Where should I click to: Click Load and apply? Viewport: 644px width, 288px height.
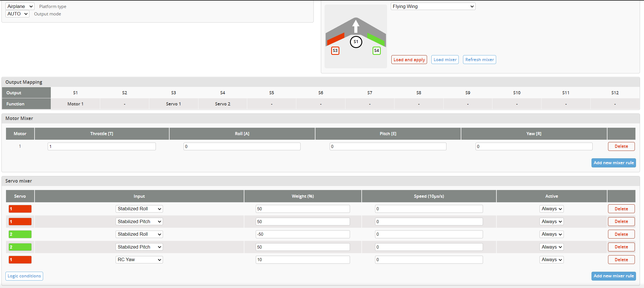coord(409,59)
